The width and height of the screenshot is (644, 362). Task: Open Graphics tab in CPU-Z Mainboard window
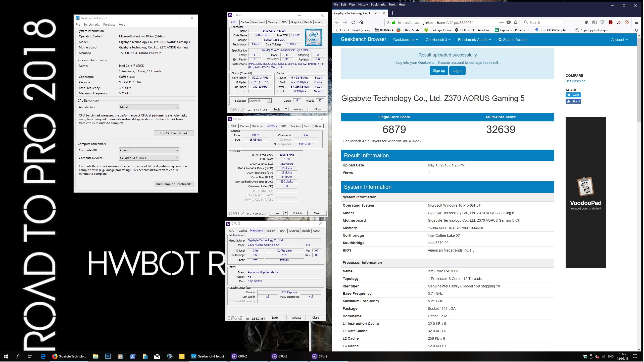pyautogui.click(x=294, y=231)
